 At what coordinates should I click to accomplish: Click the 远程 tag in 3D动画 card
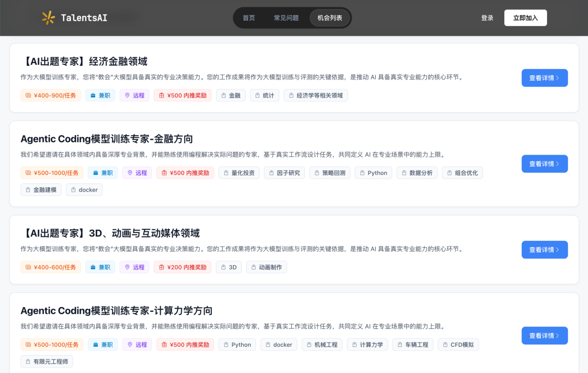click(x=134, y=267)
